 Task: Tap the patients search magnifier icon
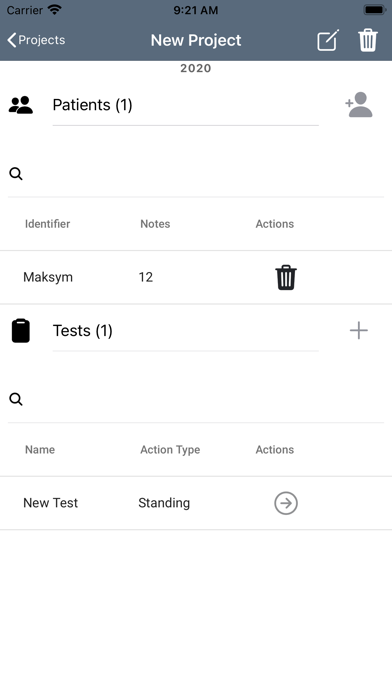[16, 174]
